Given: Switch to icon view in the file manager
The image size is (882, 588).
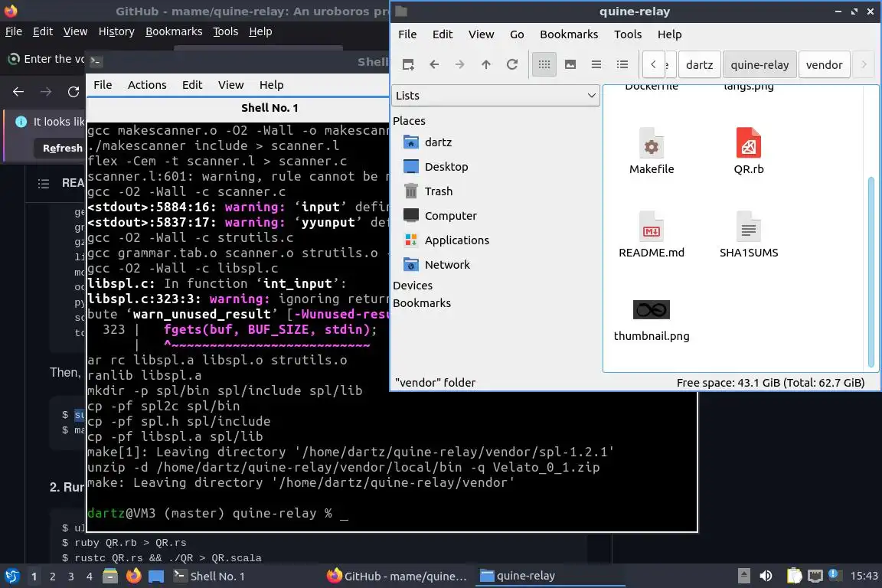Looking at the screenshot, I should pyautogui.click(x=544, y=65).
